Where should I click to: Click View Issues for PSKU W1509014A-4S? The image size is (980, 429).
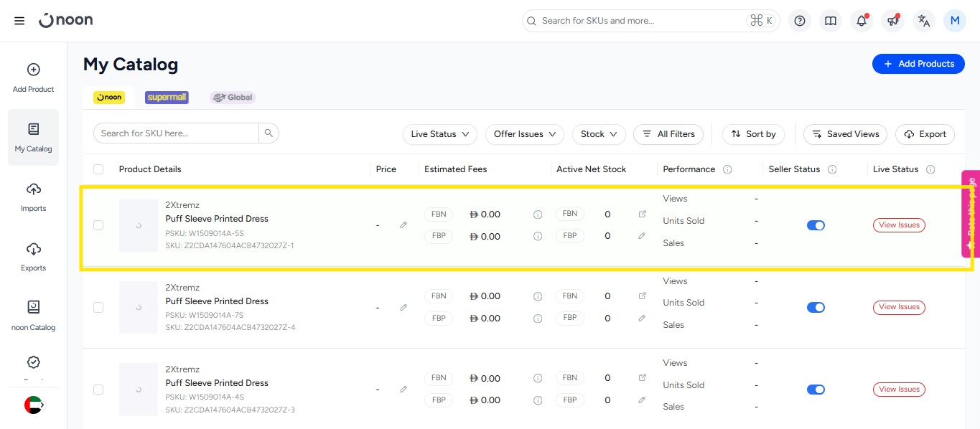(x=899, y=390)
